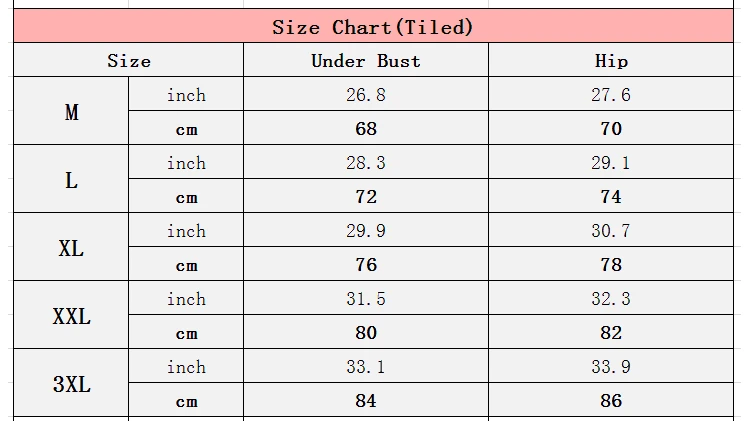Click the 74 hip cm value
This screenshot has width=750, height=421.
click(x=611, y=196)
